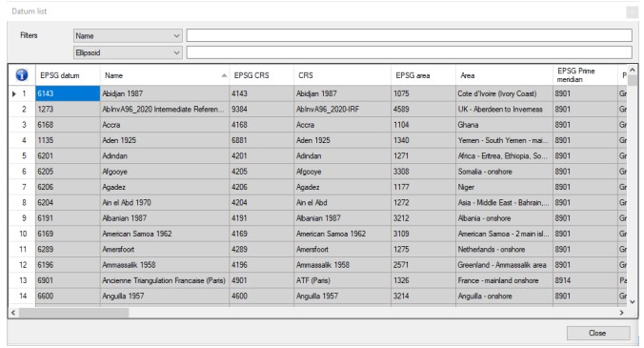
Task: Click EPSG datum cell 6600
Action: point(68,297)
